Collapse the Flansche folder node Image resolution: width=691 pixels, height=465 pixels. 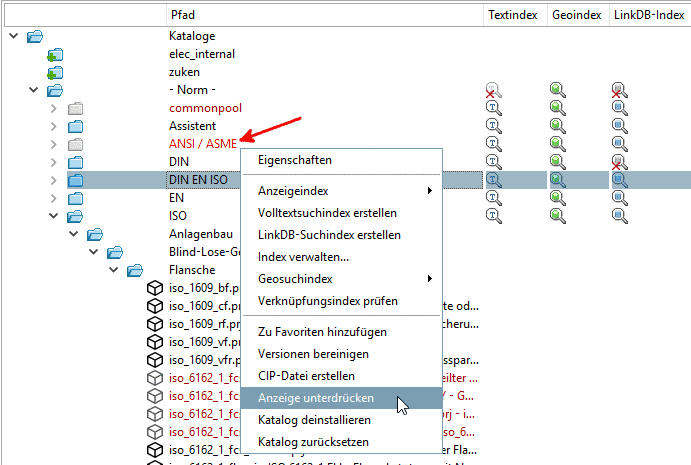tap(114, 270)
